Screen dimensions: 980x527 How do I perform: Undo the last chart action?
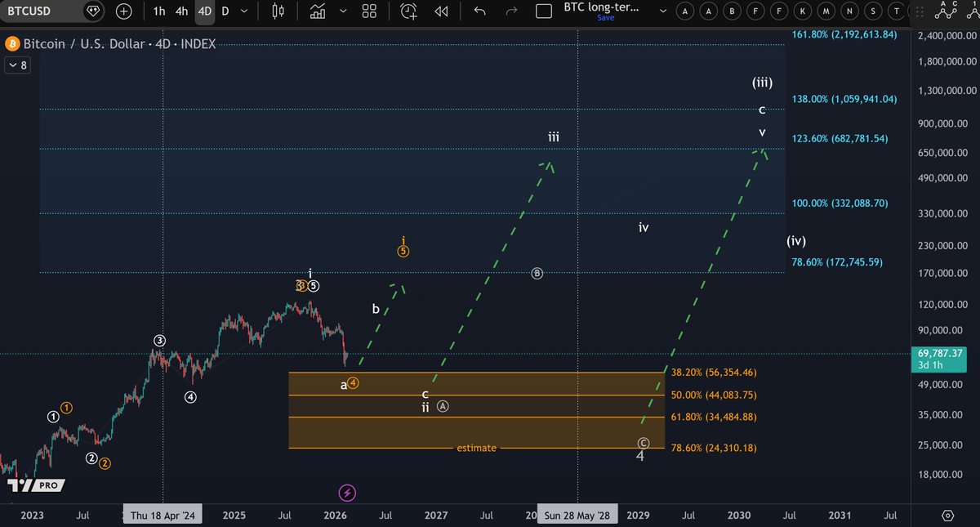coord(479,11)
